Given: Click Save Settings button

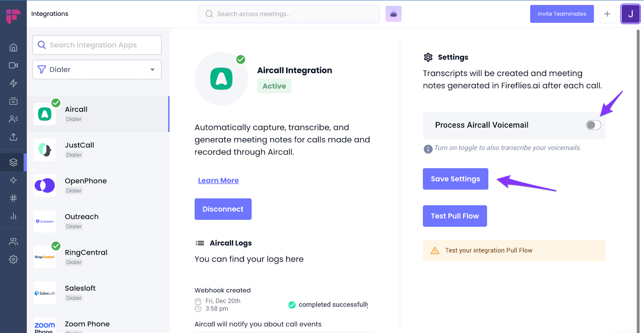Looking at the screenshot, I should pyautogui.click(x=455, y=179).
